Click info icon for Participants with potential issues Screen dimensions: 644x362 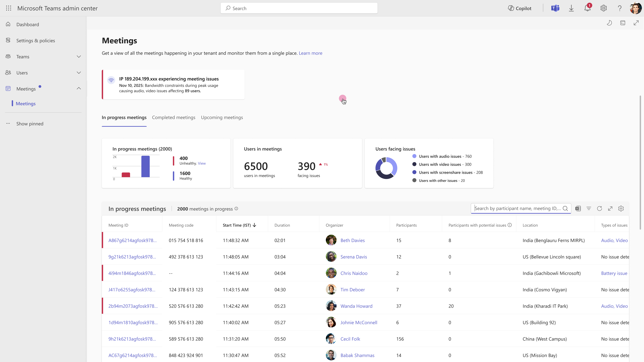(509, 225)
